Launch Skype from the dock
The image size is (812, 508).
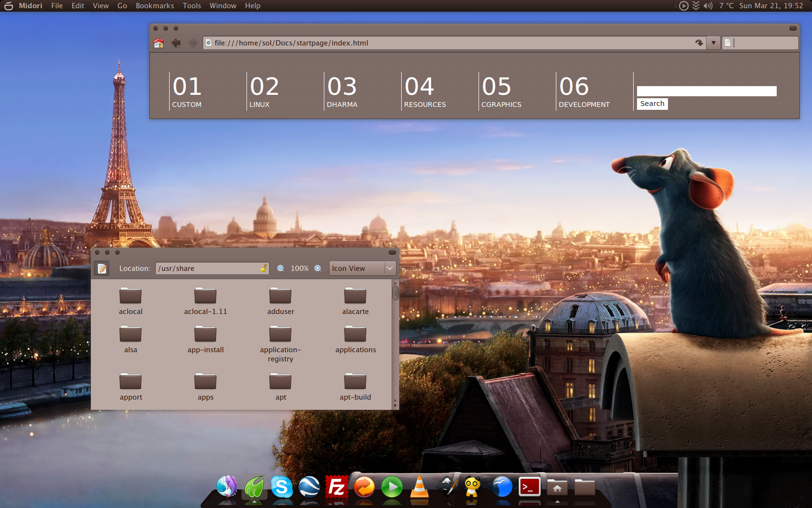click(281, 487)
